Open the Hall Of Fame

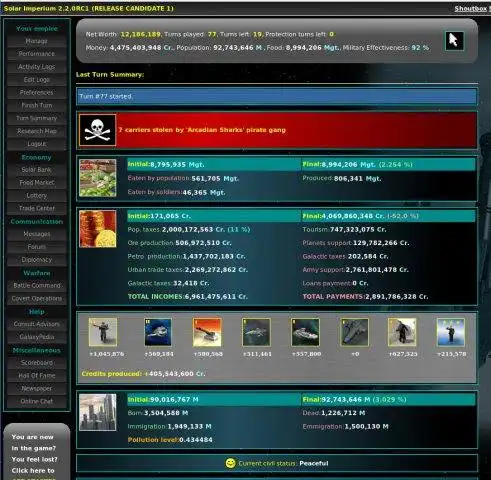pyautogui.click(x=37, y=376)
